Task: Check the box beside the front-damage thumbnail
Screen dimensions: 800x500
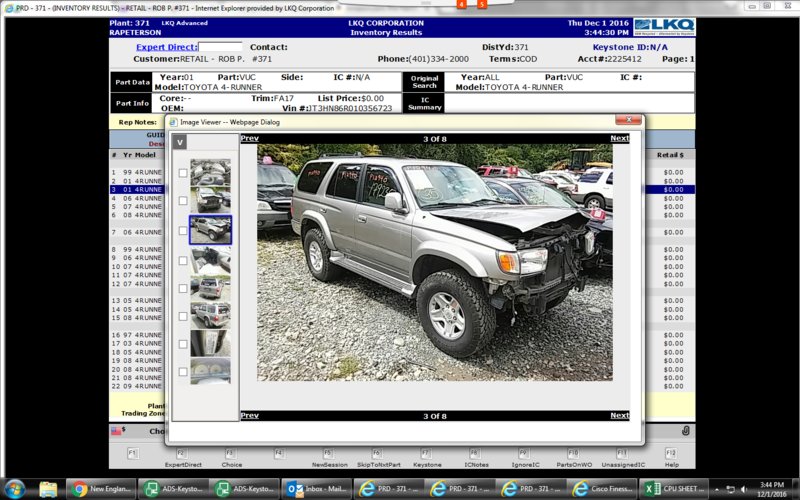Action: [x=183, y=201]
